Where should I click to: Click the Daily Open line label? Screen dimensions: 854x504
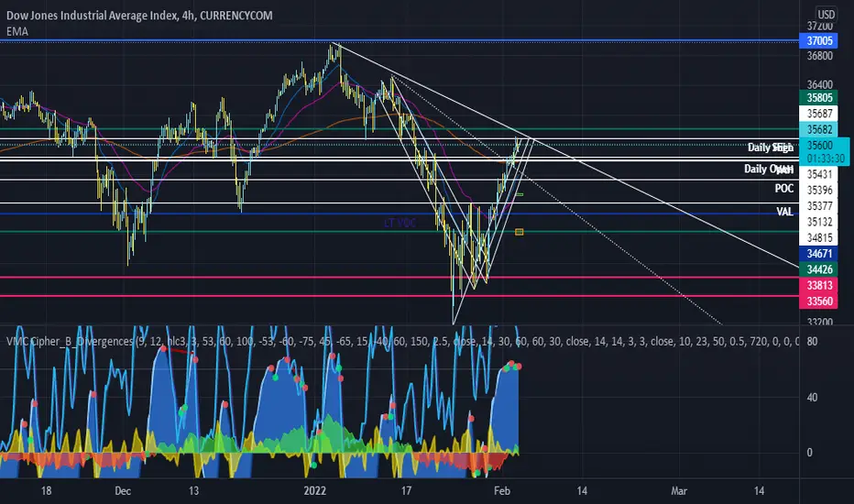click(769, 169)
